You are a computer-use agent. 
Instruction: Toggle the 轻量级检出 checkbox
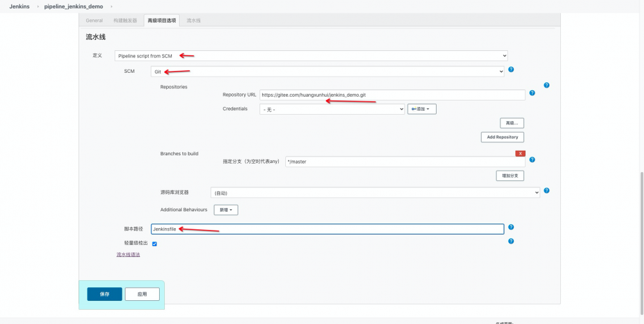pyautogui.click(x=155, y=243)
